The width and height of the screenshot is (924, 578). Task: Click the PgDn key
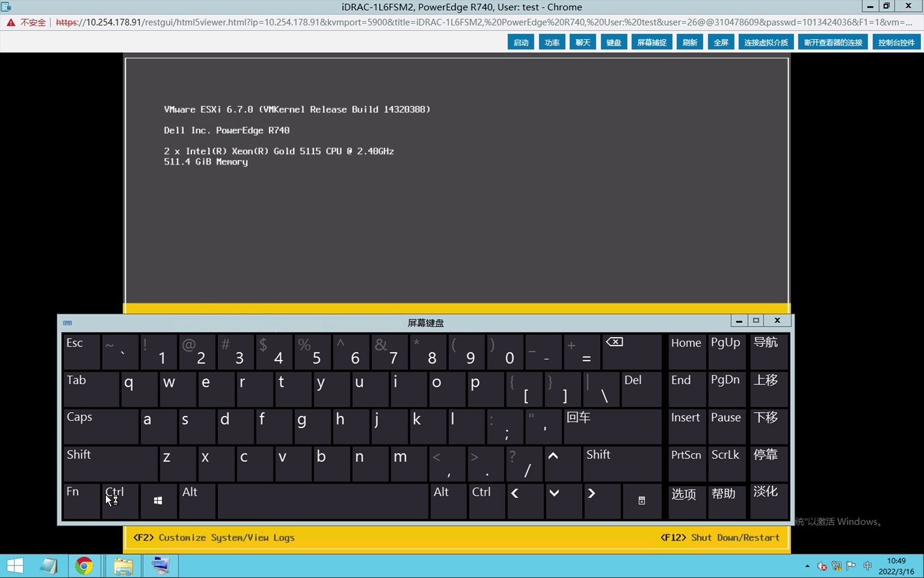(727, 389)
